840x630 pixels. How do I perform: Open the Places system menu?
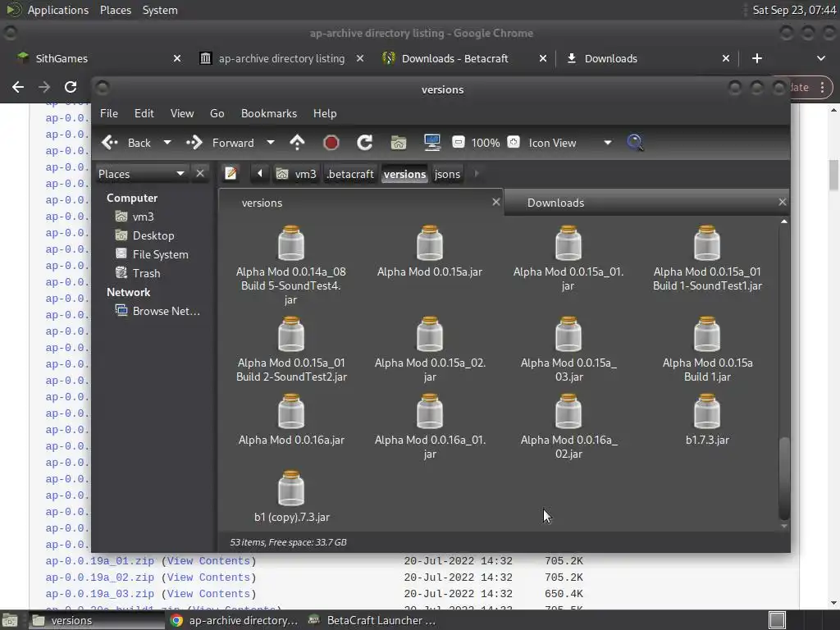[116, 10]
